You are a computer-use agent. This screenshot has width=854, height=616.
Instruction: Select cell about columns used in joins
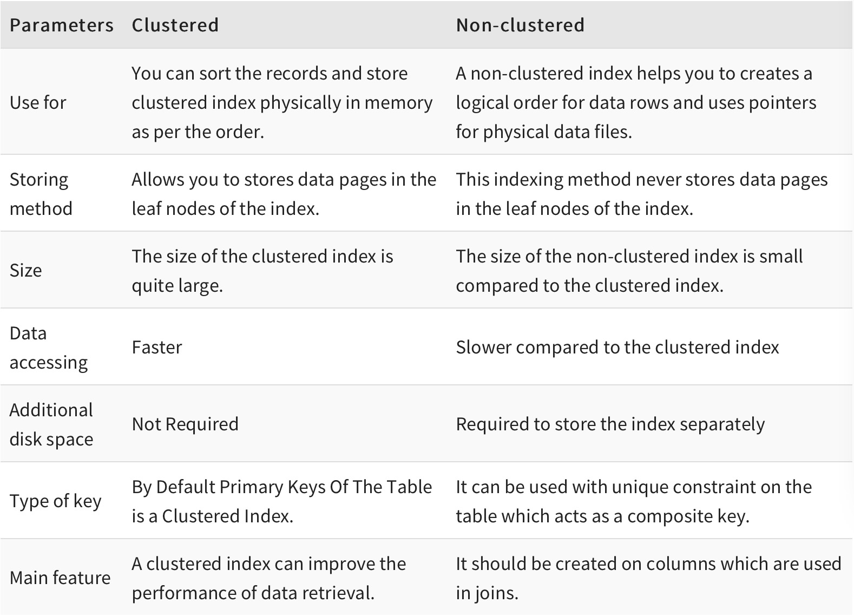click(648, 578)
